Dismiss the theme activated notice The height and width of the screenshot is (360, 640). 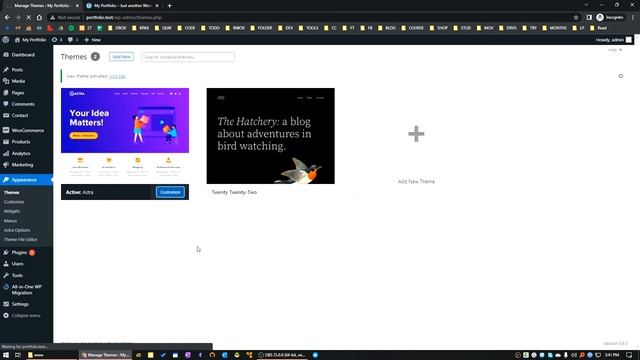(620, 76)
